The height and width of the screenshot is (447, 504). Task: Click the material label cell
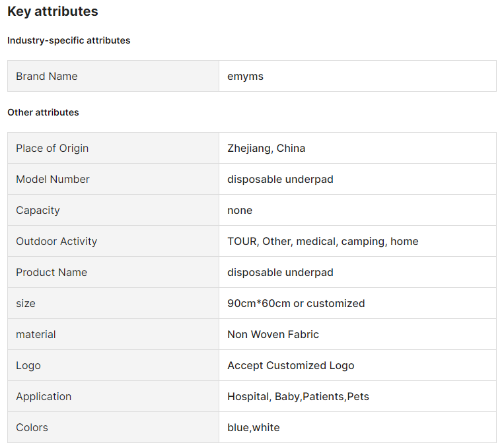(x=113, y=335)
